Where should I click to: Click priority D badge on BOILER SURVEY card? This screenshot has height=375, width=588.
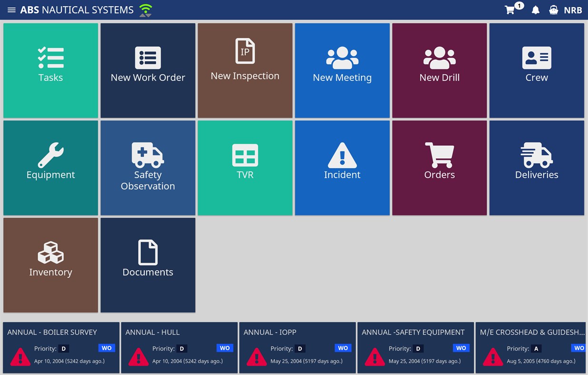coord(64,349)
